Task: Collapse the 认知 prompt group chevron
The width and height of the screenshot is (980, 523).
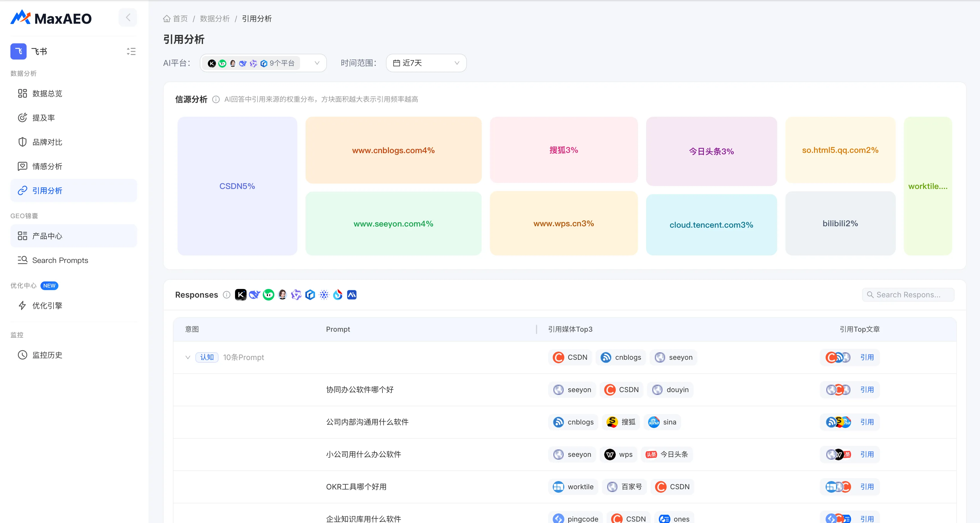Action: (x=188, y=357)
